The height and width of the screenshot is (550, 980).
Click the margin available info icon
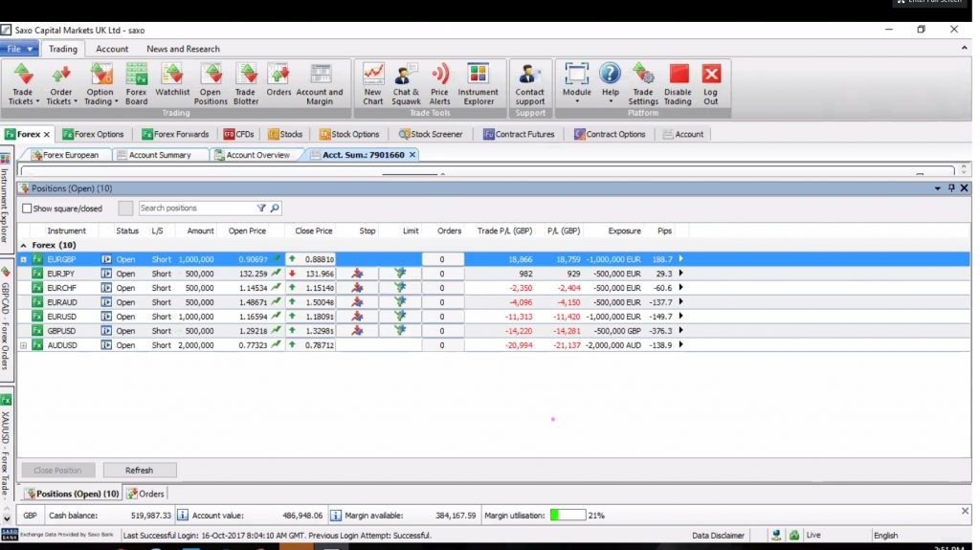pos(336,515)
